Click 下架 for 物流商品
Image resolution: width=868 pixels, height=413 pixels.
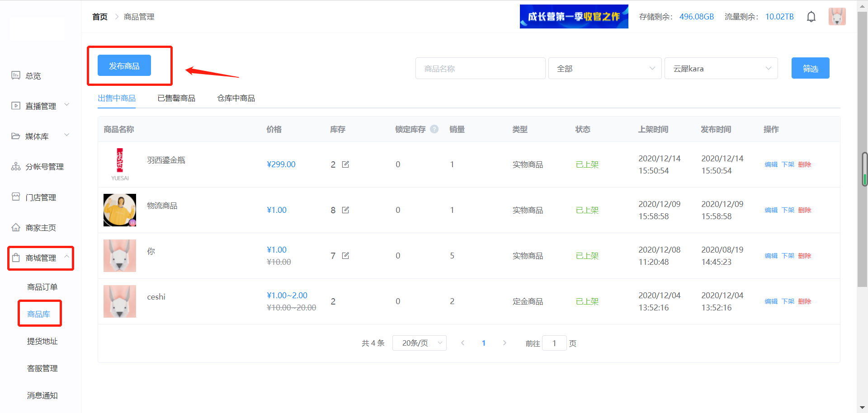(788, 210)
